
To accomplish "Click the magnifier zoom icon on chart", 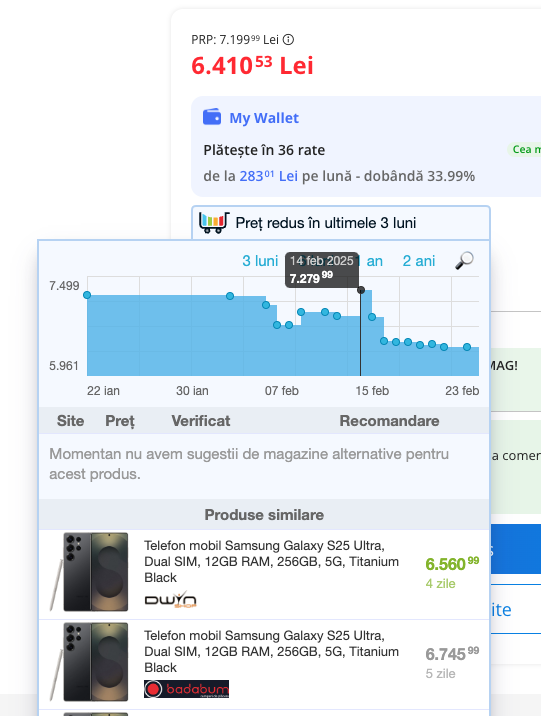I will 464,260.
